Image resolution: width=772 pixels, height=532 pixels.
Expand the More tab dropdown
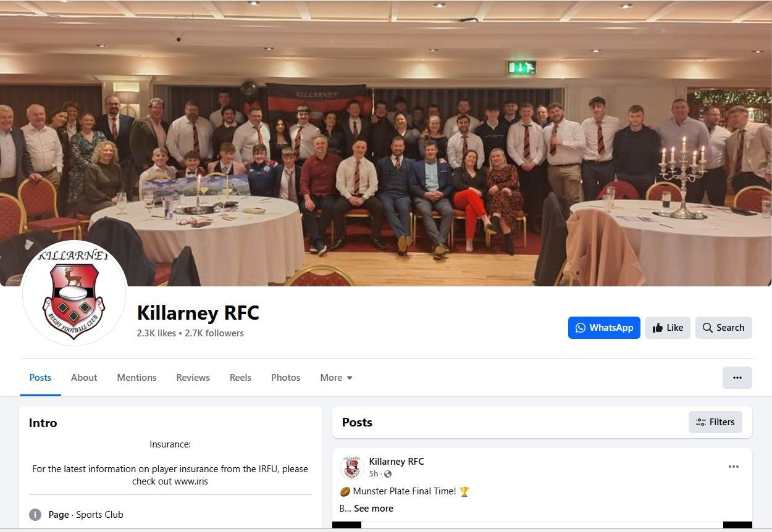336,378
